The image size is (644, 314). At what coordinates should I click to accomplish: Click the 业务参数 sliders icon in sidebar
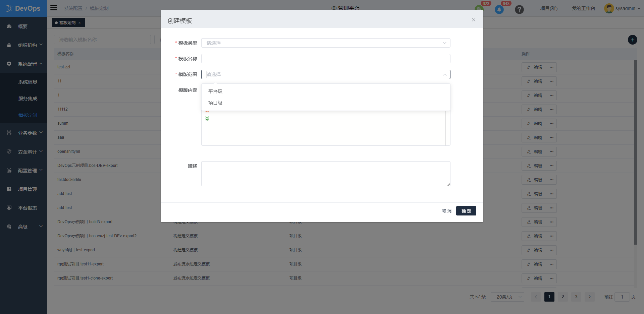click(x=9, y=133)
